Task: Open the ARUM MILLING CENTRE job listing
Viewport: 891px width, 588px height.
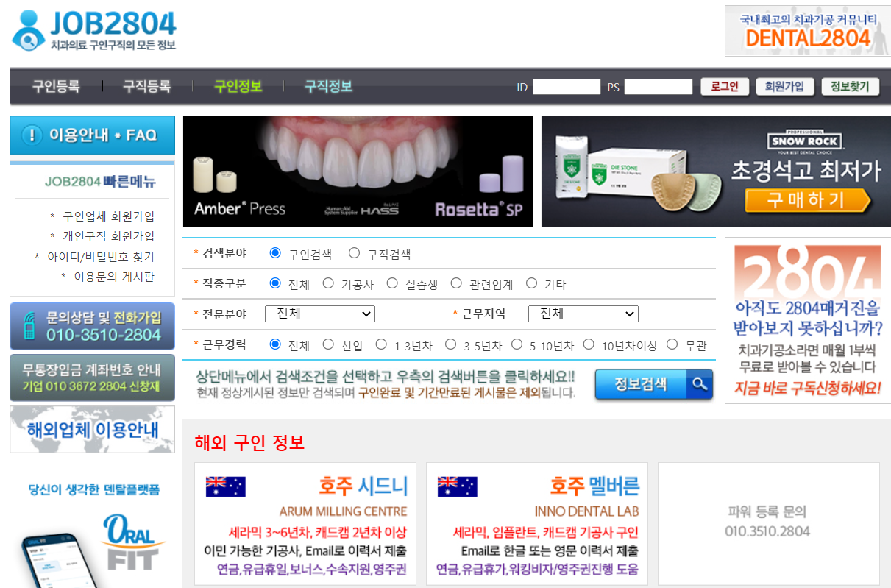Action: tap(305, 524)
